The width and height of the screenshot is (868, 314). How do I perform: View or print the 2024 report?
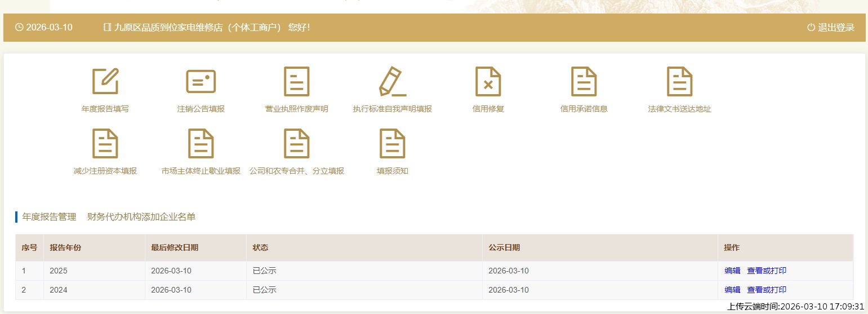pos(767,290)
